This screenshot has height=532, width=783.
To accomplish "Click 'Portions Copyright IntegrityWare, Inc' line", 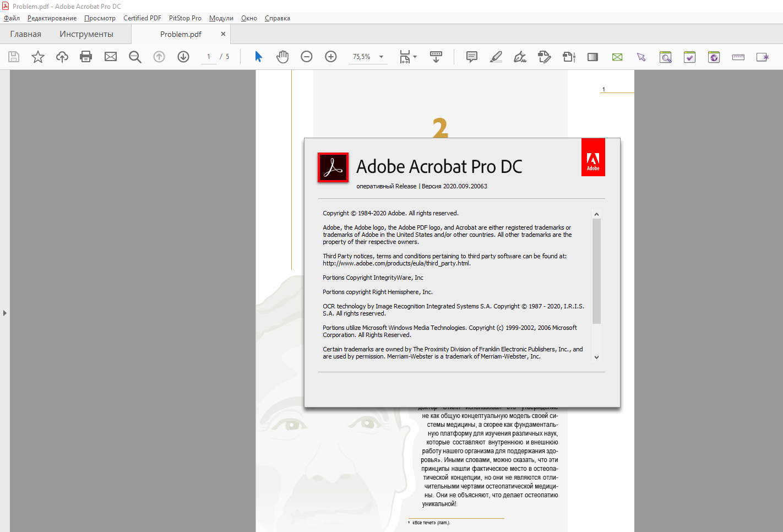I will pos(373,278).
